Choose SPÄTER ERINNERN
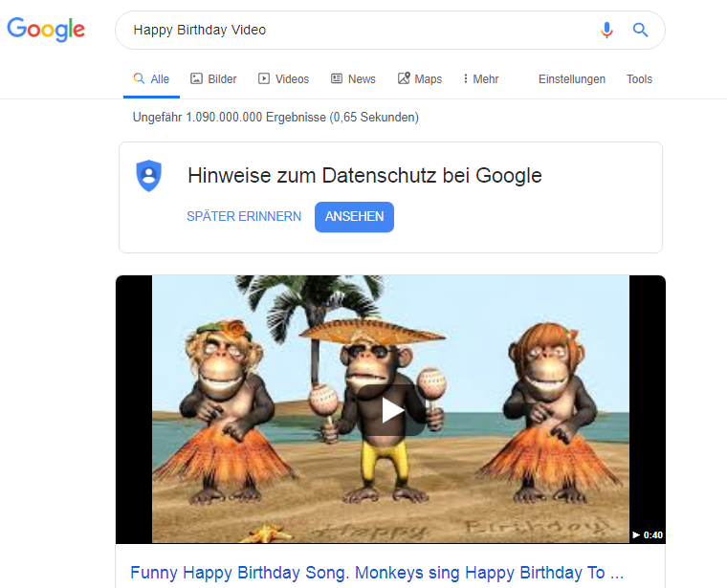 (x=244, y=217)
